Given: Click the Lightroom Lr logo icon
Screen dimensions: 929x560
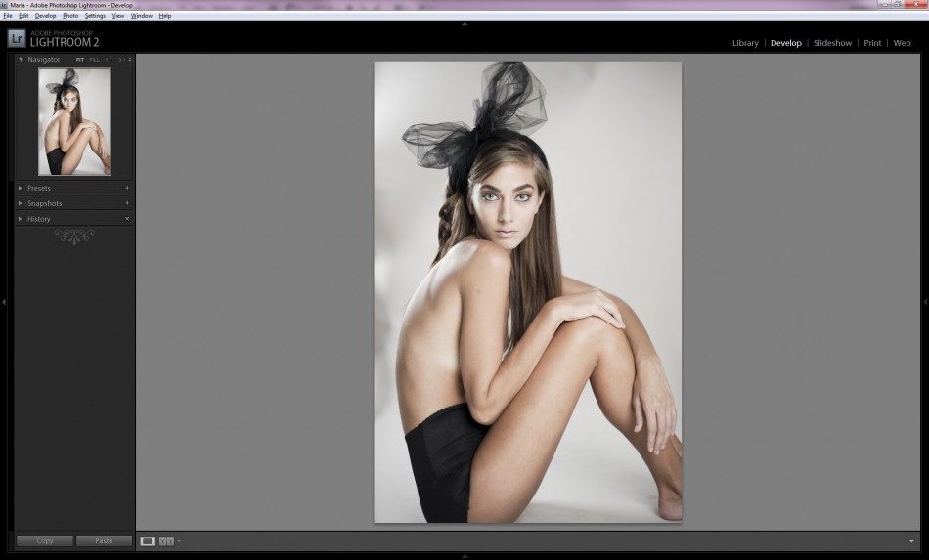Looking at the screenshot, I should pos(17,39).
